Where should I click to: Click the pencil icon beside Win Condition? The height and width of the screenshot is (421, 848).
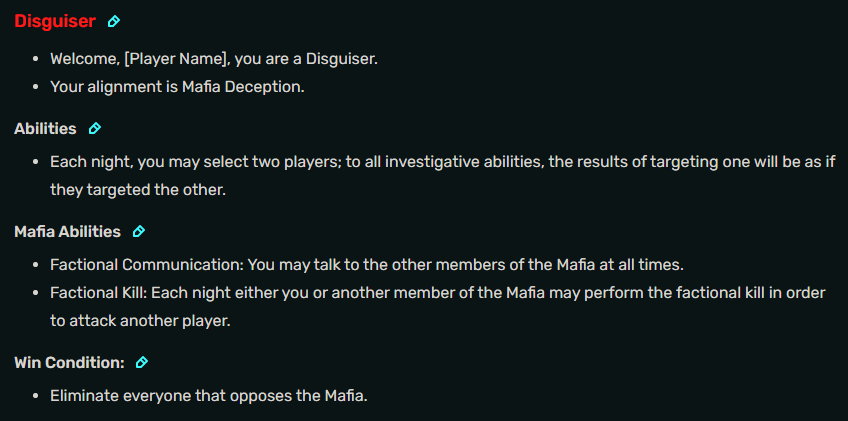pos(142,362)
